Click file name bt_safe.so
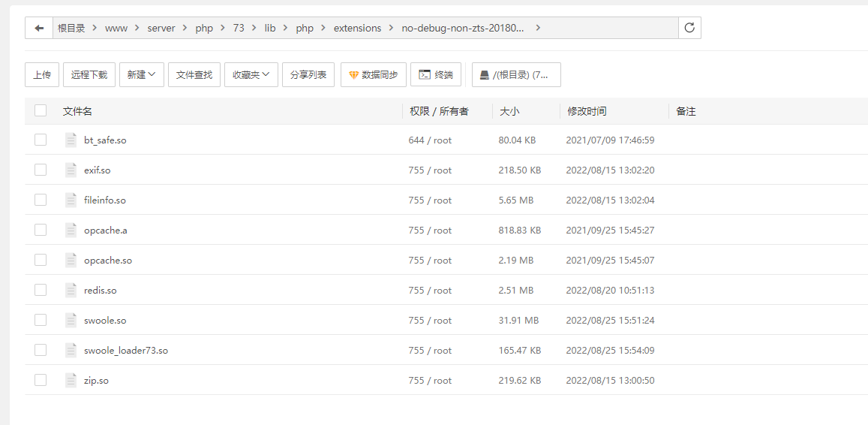Viewport: 868px width, 425px height. pos(105,140)
